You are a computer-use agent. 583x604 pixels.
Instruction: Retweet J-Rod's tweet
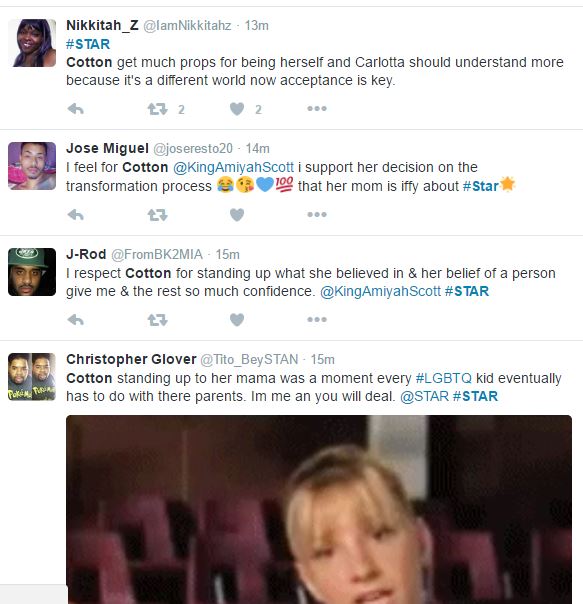pos(158,320)
